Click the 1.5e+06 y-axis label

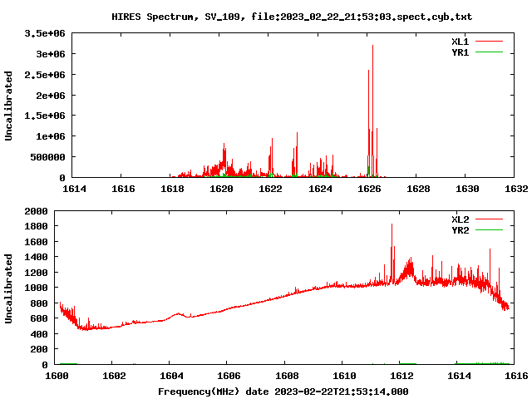click(45, 116)
